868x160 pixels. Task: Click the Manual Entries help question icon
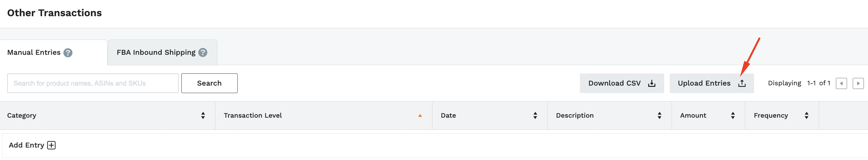click(68, 53)
